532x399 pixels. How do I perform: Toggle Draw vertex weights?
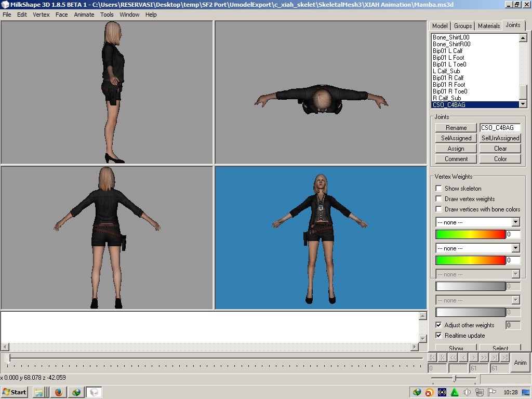tap(439, 198)
